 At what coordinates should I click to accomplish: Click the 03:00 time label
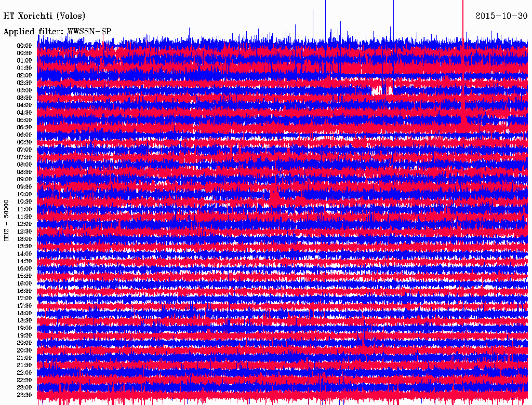(x=24, y=90)
